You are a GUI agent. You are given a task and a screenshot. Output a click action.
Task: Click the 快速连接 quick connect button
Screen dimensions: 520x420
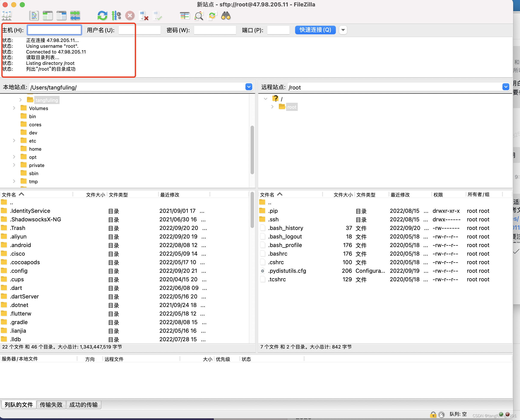[x=315, y=30]
